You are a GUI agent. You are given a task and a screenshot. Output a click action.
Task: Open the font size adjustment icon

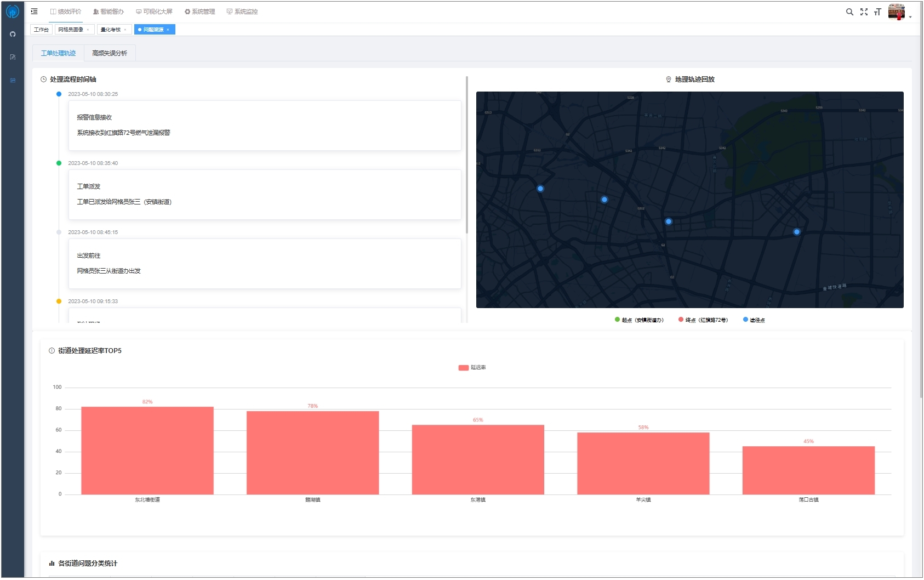(x=877, y=12)
